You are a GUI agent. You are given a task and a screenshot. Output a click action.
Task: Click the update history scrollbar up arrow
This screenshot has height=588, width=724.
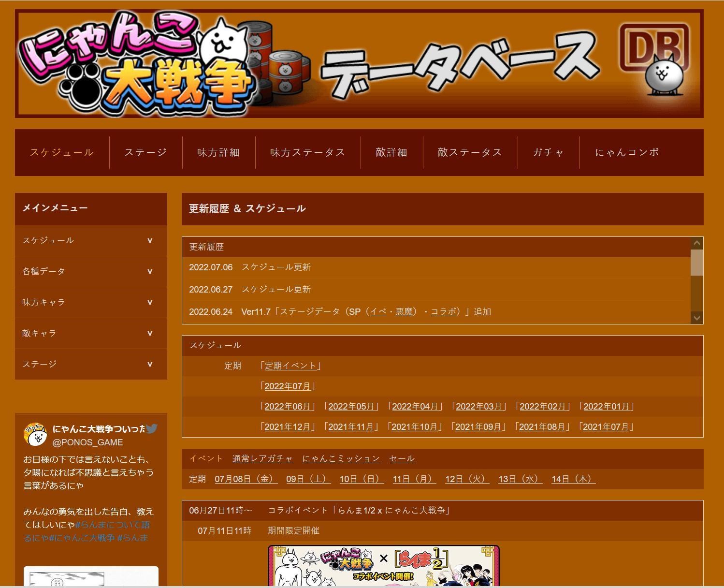pos(697,243)
